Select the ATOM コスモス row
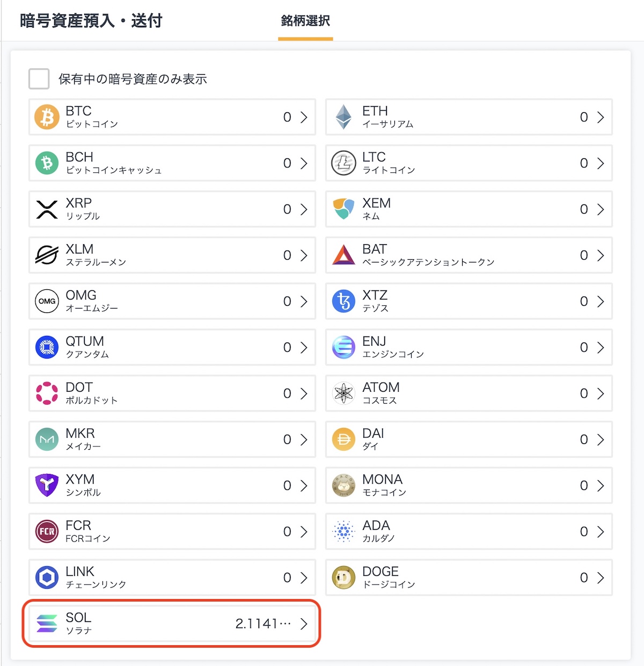The height and width of the screenshot is (666, 644). click(469, 393)
